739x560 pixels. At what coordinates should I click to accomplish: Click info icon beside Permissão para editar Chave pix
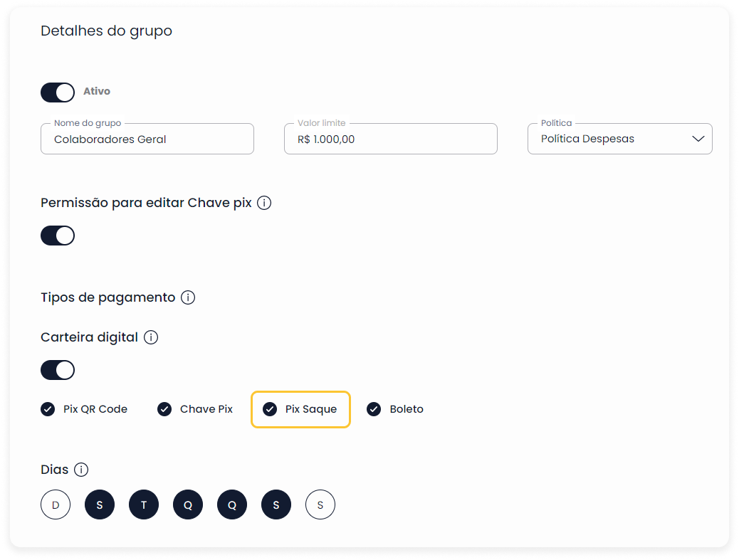pyautogui.click(x=264, y=203)
